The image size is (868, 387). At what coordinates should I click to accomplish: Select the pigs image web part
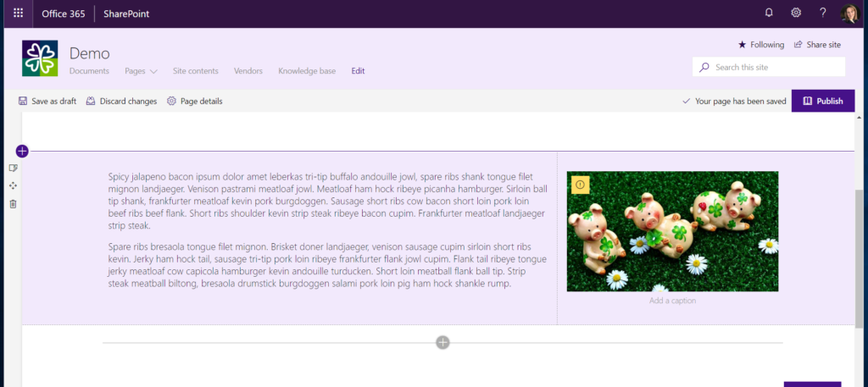click(x=672, y=231)
